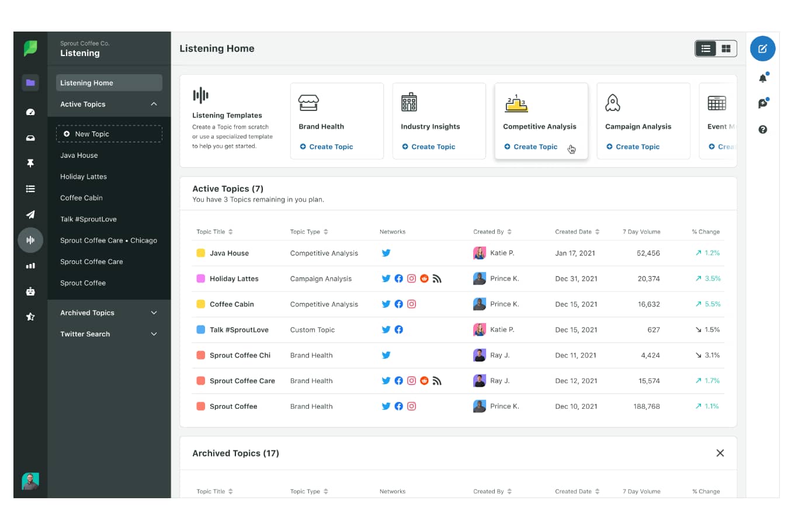Expand the Archived Topics section

click(x=154, y=312)
